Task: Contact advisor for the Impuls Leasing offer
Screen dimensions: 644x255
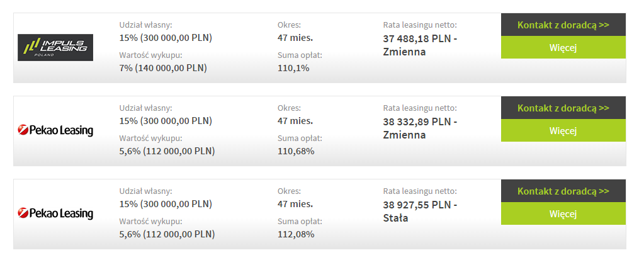Action: point(563,25)
